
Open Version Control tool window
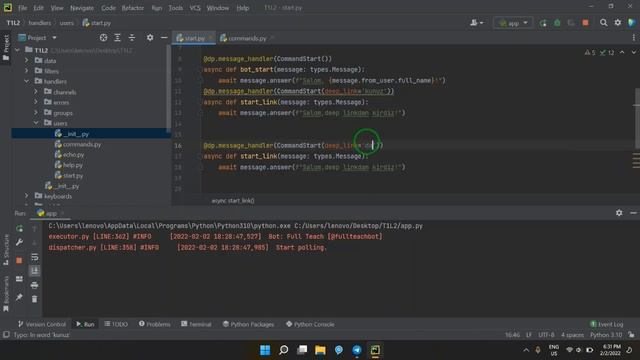tap(42, 324)
